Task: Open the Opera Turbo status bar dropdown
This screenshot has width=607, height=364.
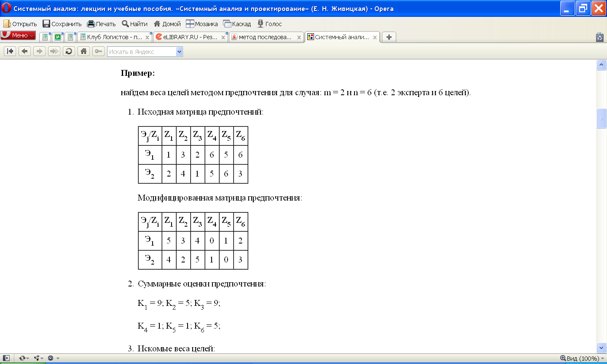Action: [x=54, y=358]
